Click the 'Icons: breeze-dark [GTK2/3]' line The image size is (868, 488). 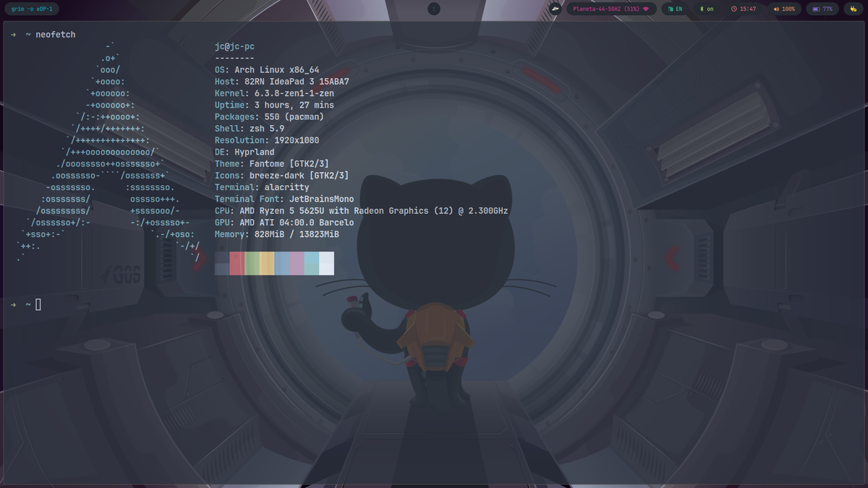(282, 176)
